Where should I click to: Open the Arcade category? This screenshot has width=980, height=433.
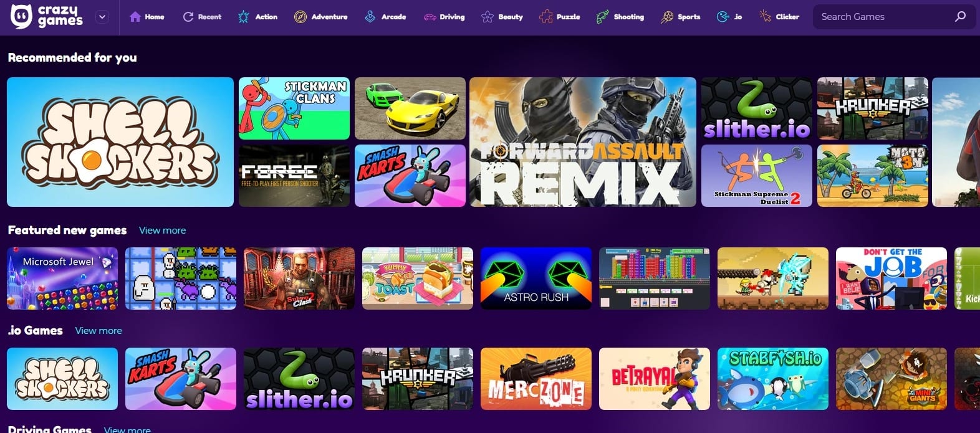tap(385, 17)
